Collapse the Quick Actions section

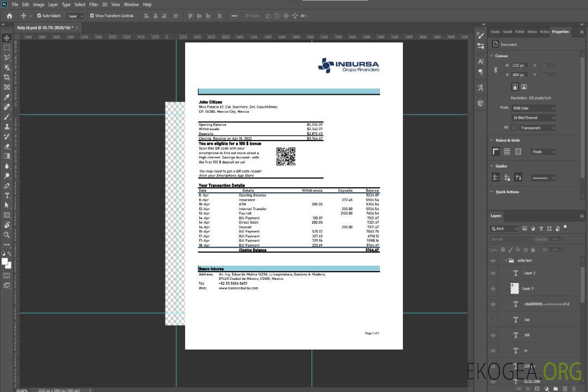click(x=492, y=192)
